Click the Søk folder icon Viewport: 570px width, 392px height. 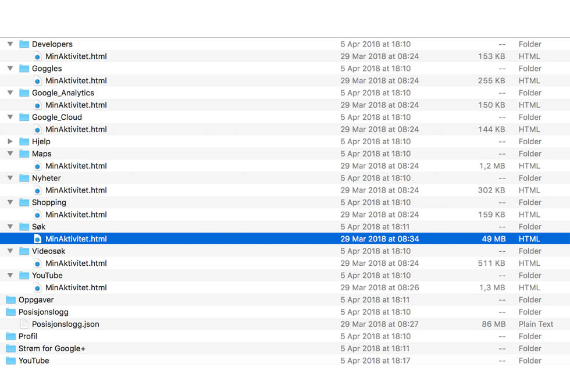pos(24,227)
